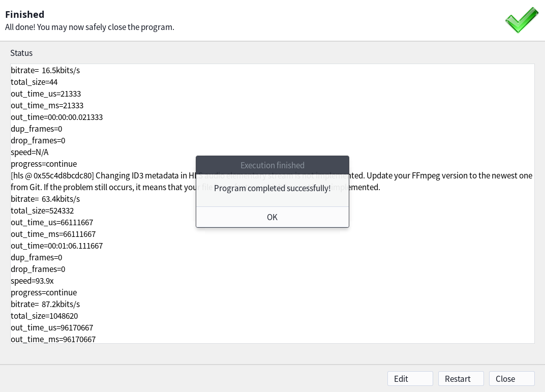
Task: Click the out_time=00:01:06.111667 log line
Action: tap(56, 246)
